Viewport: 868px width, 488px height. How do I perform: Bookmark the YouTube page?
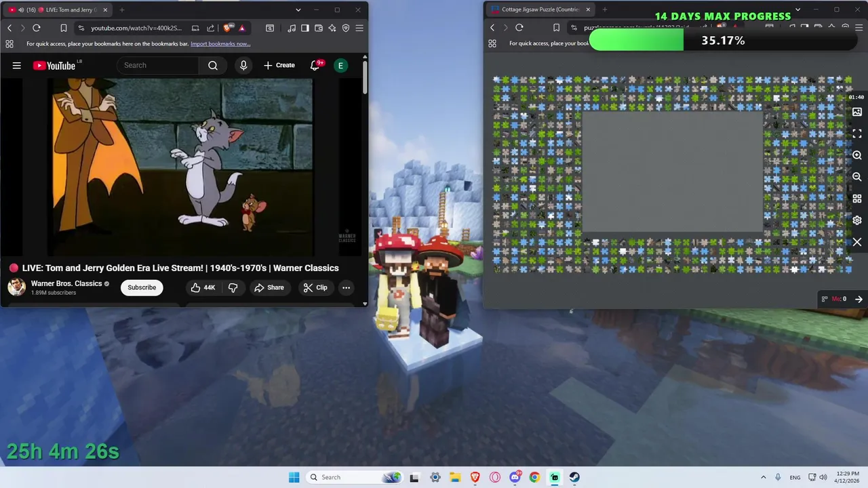pyautogui.click(x=63, y=28)
